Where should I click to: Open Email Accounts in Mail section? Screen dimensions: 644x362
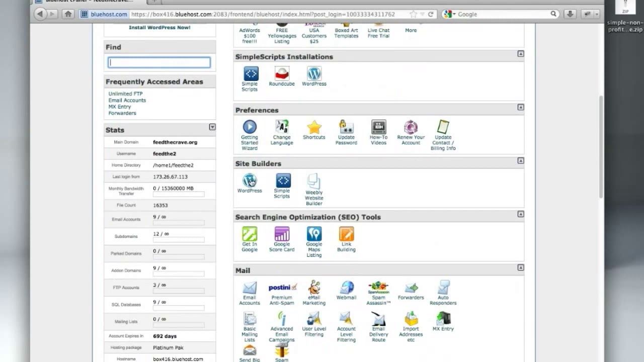250,293
